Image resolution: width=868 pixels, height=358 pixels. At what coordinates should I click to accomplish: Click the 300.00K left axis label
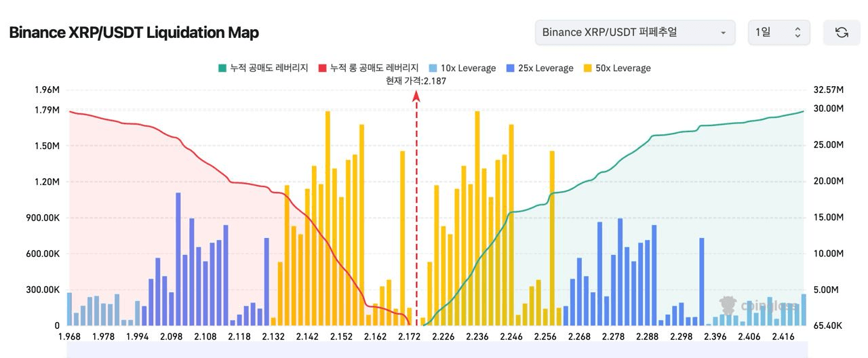point(41,290)
